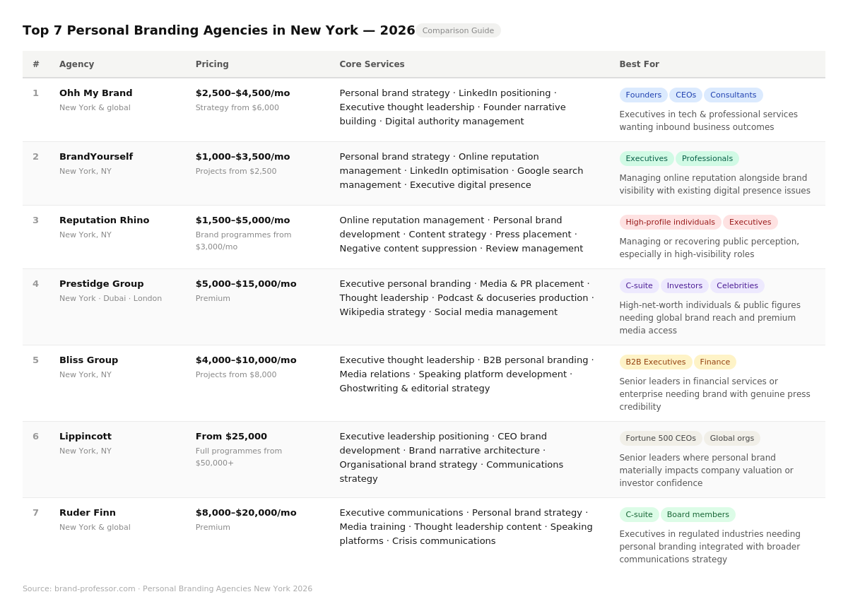This screenshot has height=616, width=848.
Task: Select the High-profile individuals tag
Action: coord(670,222)
